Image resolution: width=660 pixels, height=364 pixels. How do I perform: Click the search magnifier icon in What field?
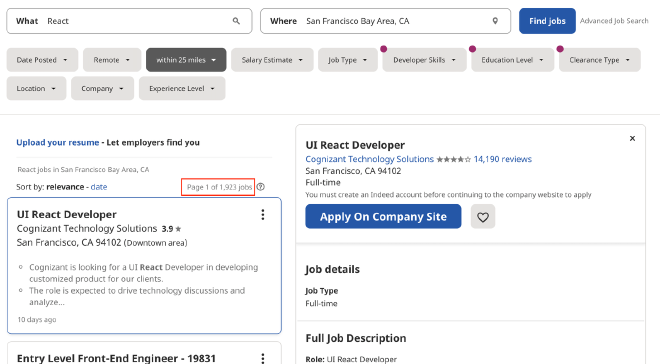click(236, 21)
